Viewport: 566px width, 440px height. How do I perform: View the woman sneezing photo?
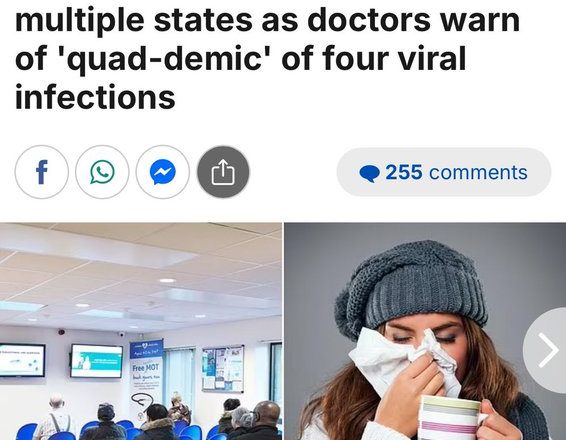click(x=425, y=331)
